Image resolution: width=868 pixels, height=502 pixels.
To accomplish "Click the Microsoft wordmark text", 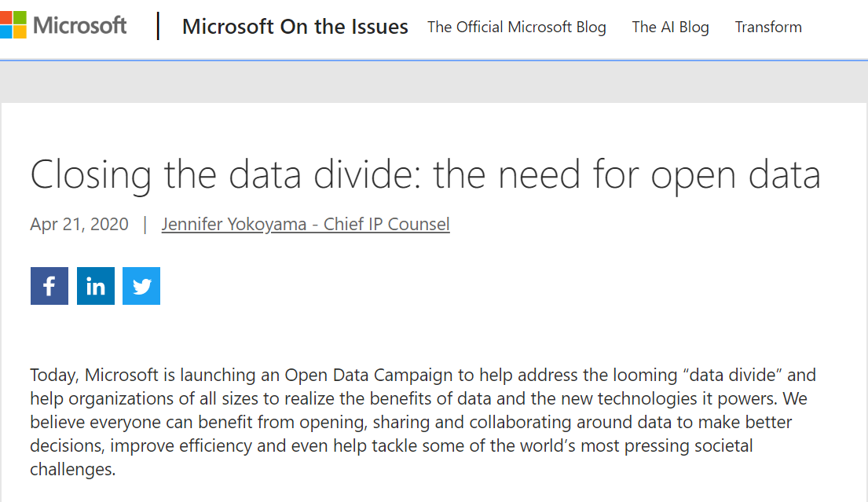I will tap(79, 25).
